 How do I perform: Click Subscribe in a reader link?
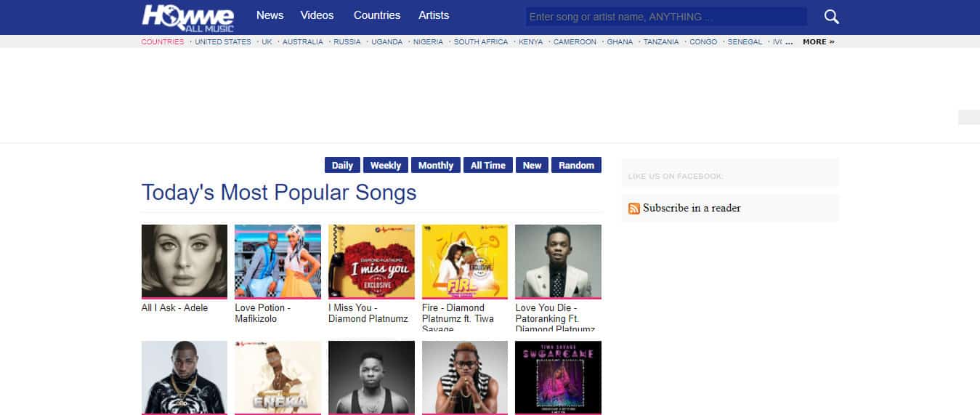[x=692, y=208]
